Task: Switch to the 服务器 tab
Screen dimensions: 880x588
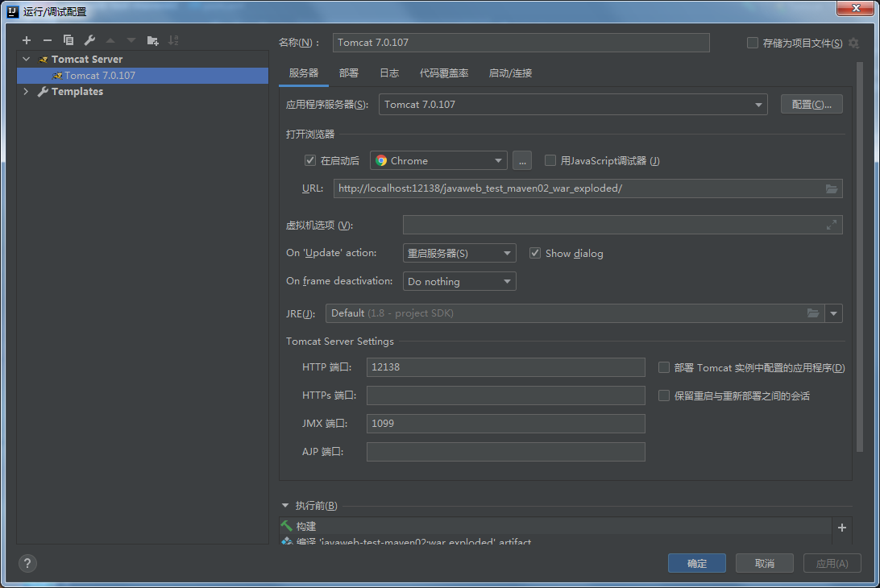Action: tap(304, 73)
